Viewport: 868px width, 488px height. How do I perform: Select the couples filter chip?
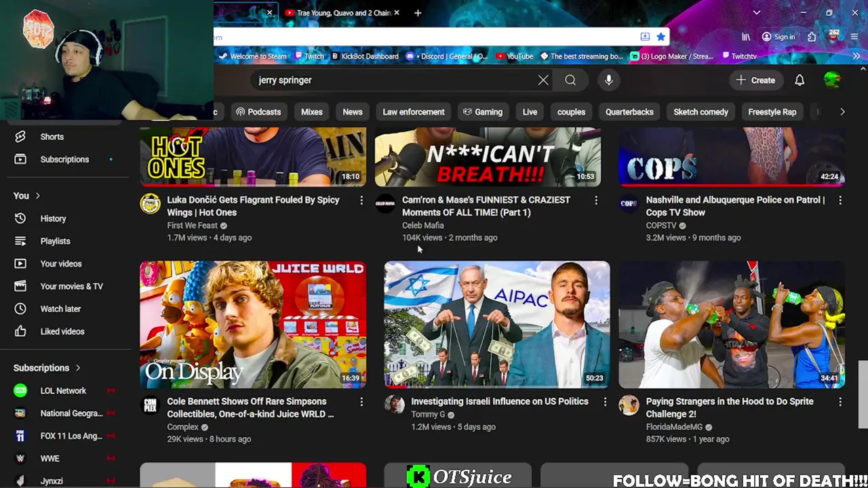(x=571, y=112)
